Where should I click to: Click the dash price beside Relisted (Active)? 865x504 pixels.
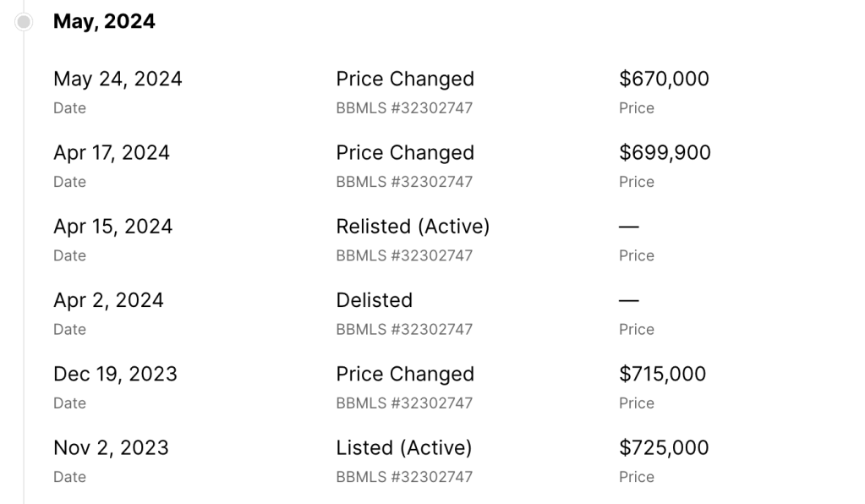pos(628,227)
